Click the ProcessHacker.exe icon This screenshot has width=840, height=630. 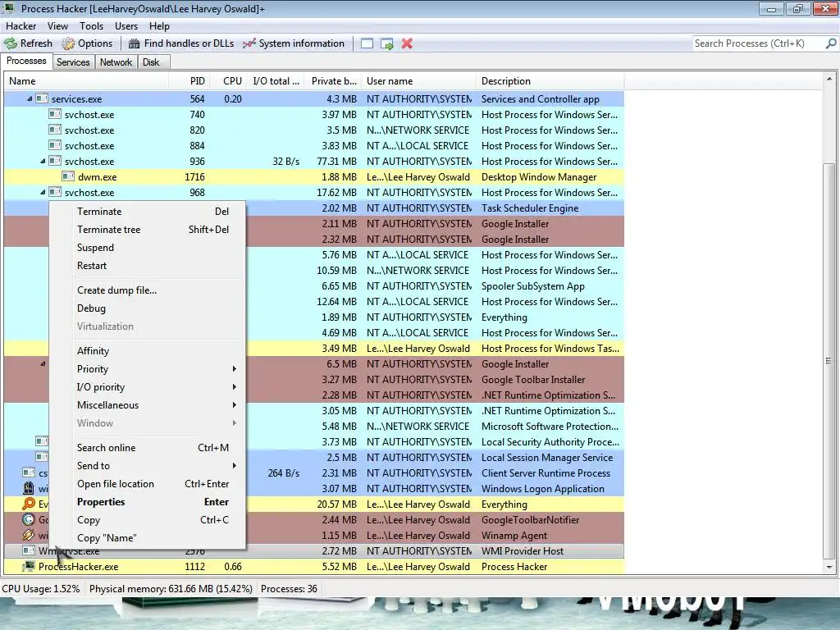[29, 566]
